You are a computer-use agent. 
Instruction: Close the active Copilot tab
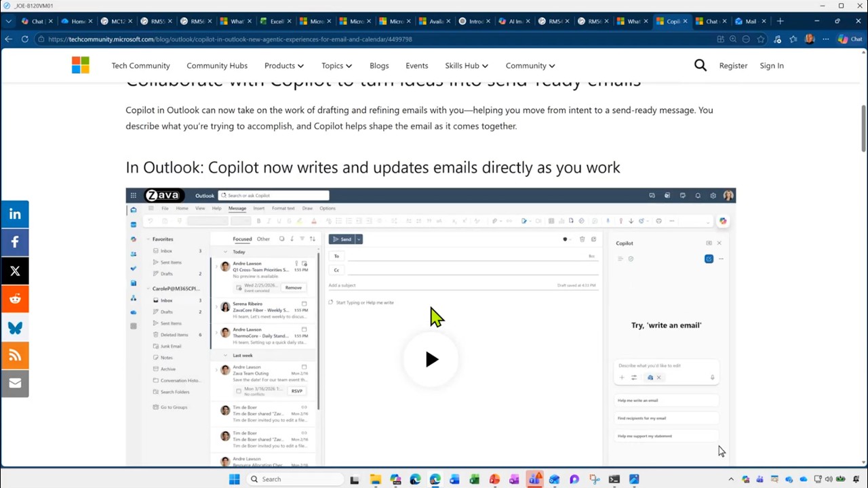(x=685, y=21)
